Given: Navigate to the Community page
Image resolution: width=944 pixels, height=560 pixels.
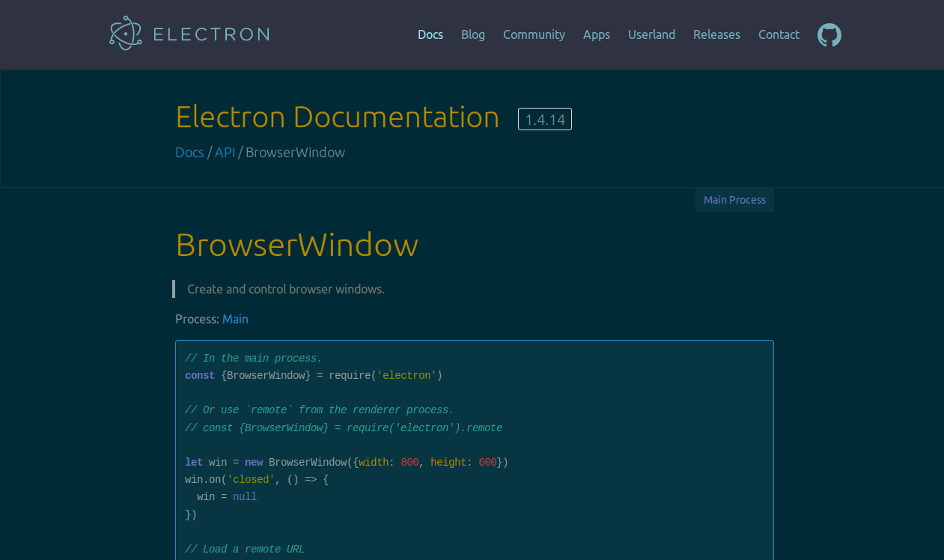Looking at the screenshot, I should click(x=534, y=34).
